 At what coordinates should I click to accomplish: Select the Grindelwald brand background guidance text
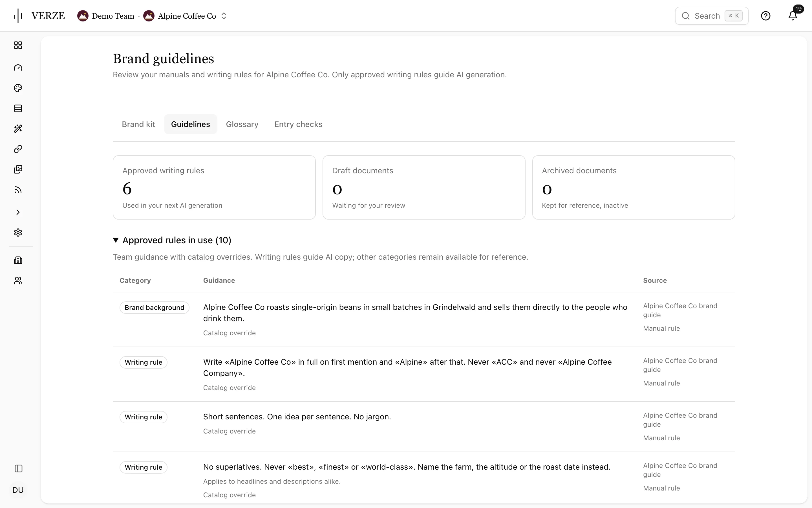[415, 313]
